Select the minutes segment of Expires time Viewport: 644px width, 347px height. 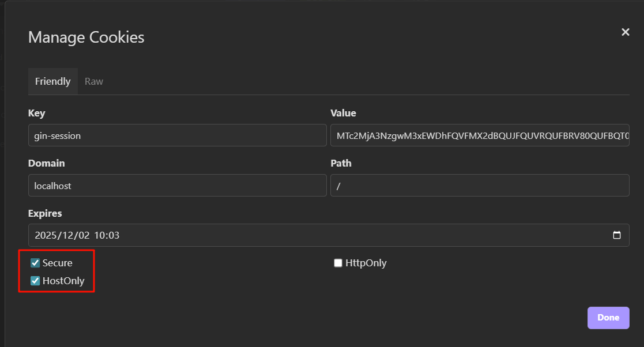(114, 235)
